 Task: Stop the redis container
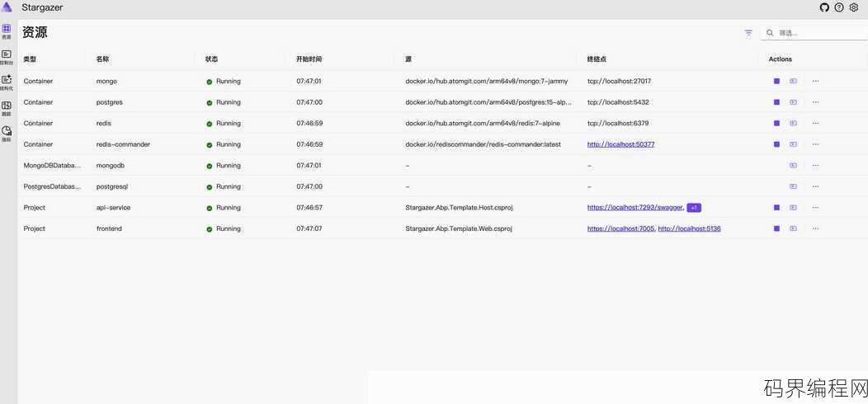[x=776, y=124]
